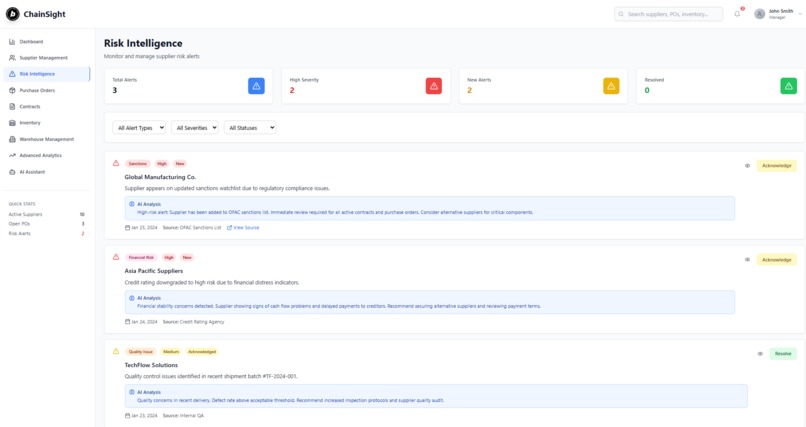This screenshot has width=806, height=427.
Task: Click AI Analysis icon in Asia Pacific alert
Action: 132,298
